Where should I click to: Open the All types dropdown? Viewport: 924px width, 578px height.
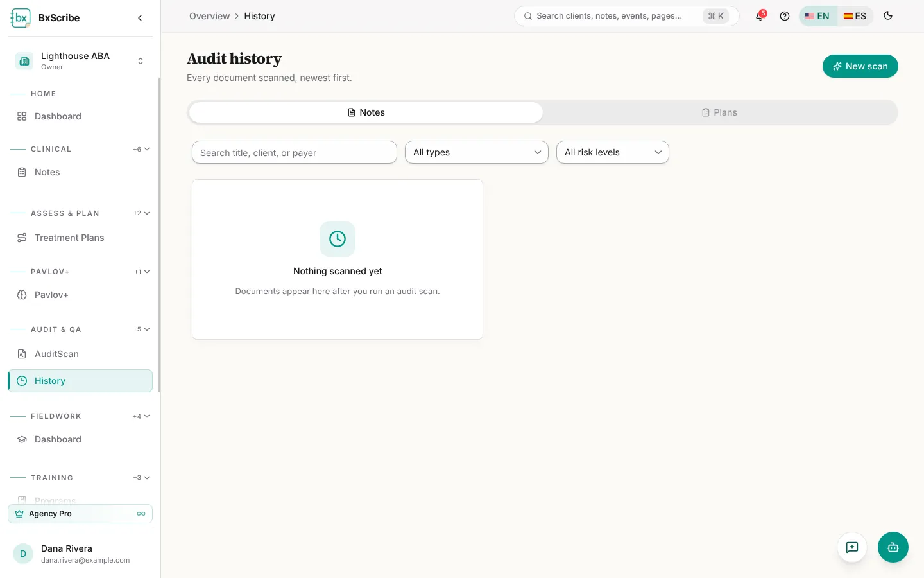[477, 152]
